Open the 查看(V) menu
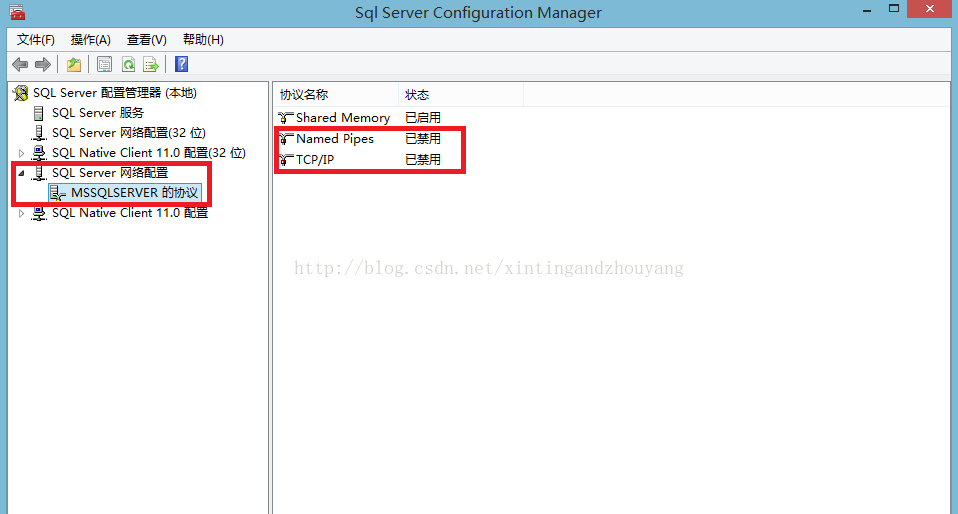This screenshot has width=958, height=514. pos(147,40)
